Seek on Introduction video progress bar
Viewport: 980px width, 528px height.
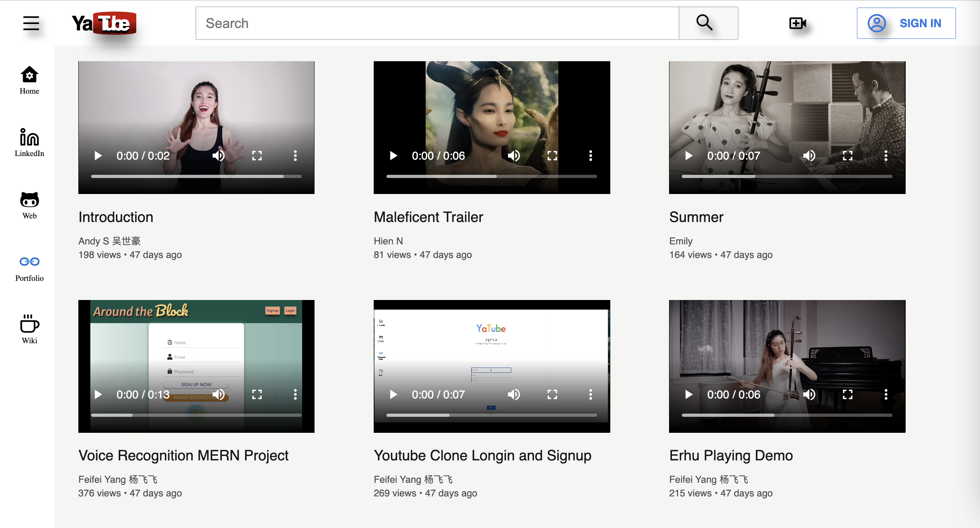(x=196, y=176)
